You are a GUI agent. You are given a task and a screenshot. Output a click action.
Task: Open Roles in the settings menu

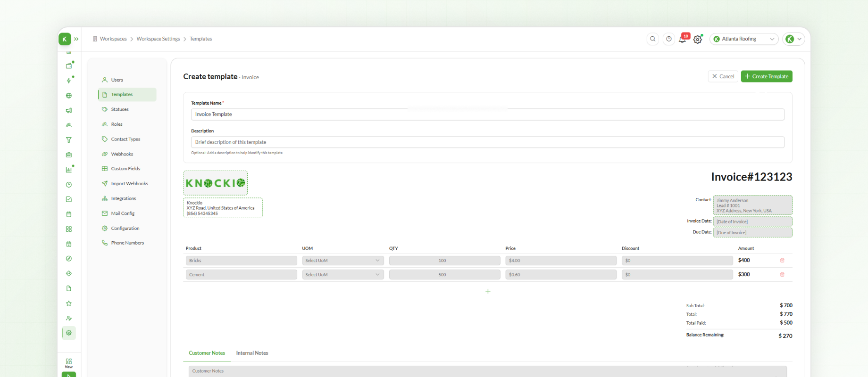[127, 124]
